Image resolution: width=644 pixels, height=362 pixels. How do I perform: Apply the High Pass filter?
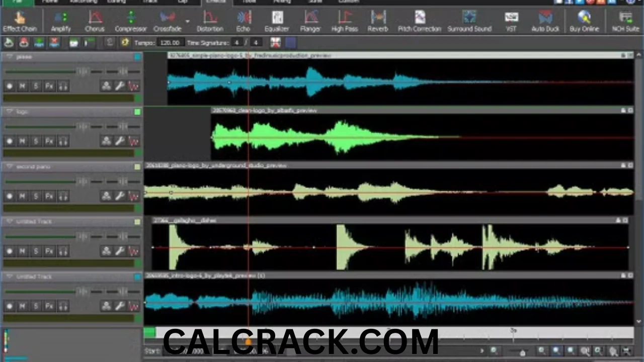[345, 22]
